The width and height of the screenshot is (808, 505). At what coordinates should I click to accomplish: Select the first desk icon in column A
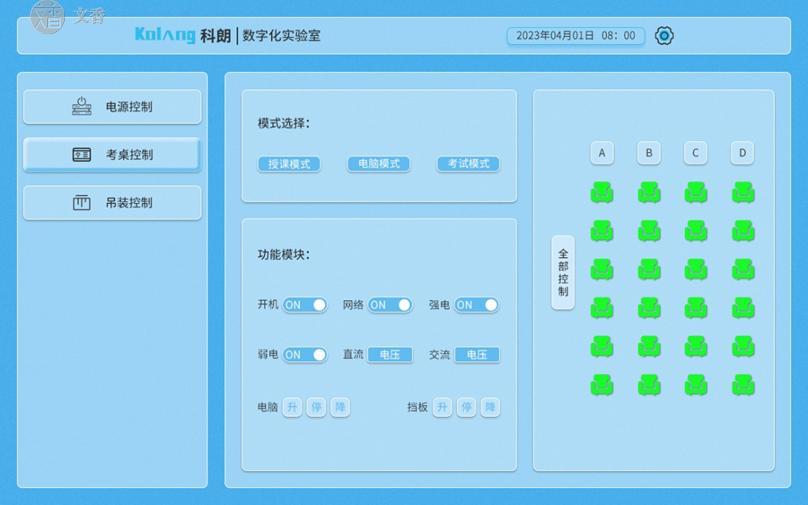pos(602,192)
